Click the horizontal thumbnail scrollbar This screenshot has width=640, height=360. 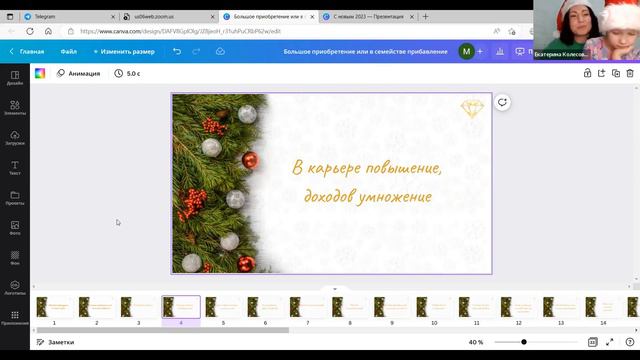point(163,330)
